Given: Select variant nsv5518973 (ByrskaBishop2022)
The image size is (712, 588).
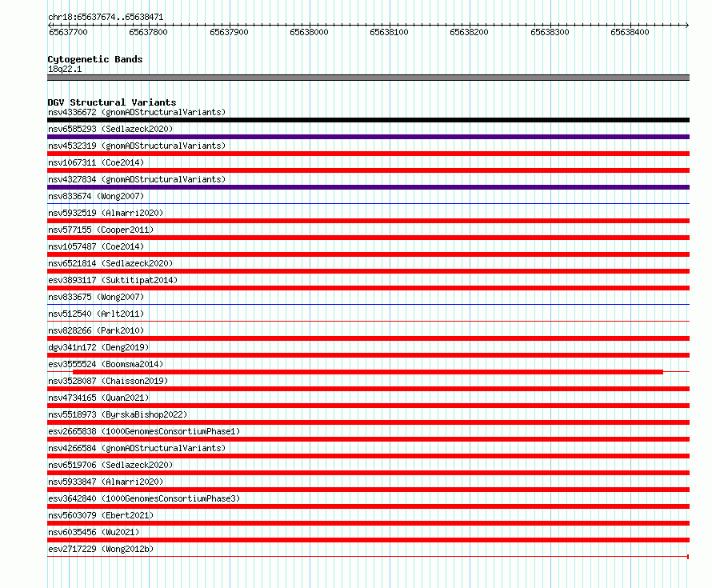Looking at the screenshot, I should point(118,414).
